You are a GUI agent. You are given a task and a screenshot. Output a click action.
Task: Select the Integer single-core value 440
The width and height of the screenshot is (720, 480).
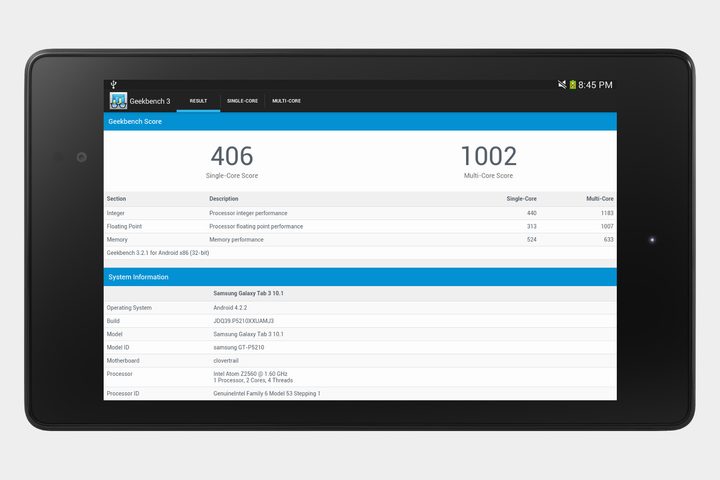point(532,213)
